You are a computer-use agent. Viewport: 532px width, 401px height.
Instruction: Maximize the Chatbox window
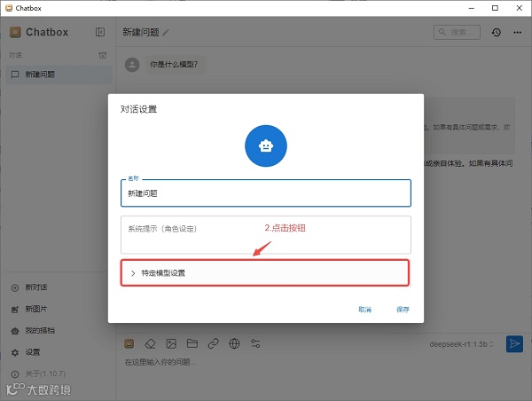(x=495, y=8)
